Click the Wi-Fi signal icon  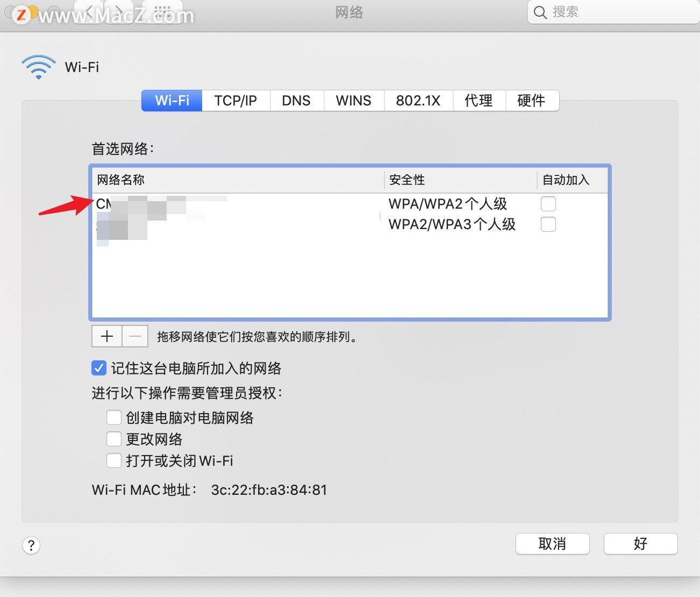38,67
